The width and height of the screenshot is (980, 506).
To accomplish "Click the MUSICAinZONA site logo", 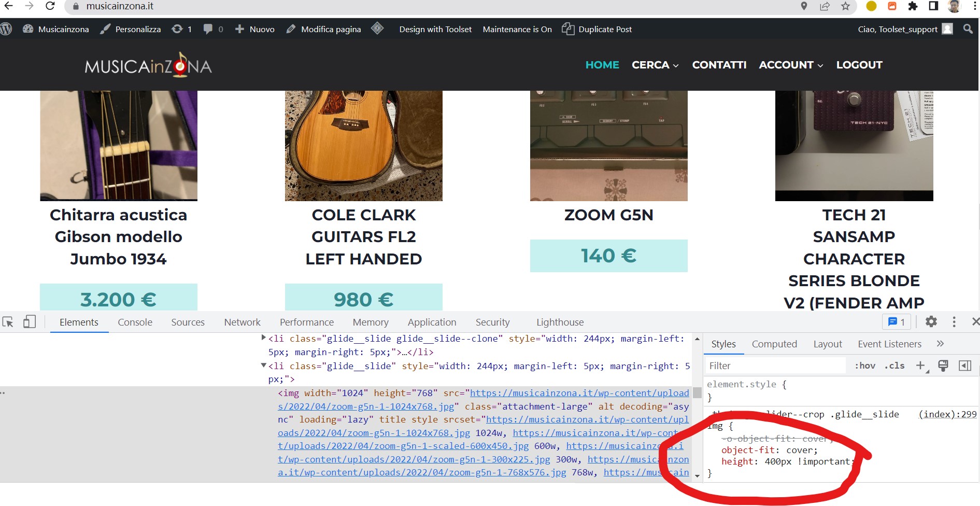I will 148,65.
